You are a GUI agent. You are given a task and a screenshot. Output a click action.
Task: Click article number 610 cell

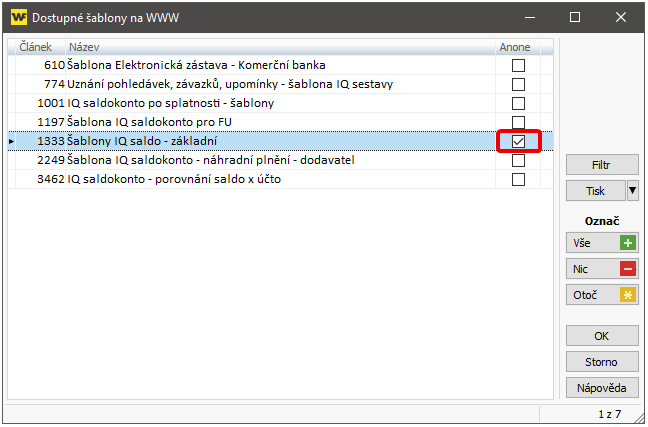[x=40, y=65]
